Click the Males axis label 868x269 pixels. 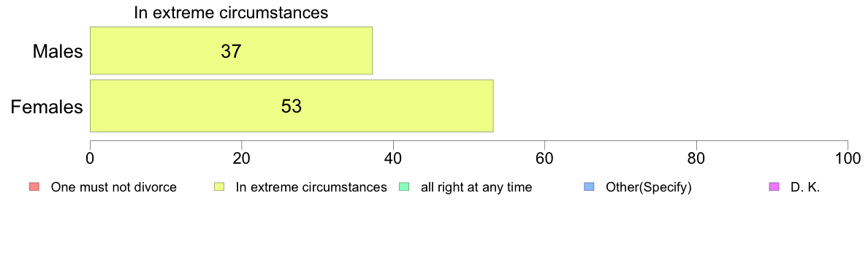click(58, 51)
